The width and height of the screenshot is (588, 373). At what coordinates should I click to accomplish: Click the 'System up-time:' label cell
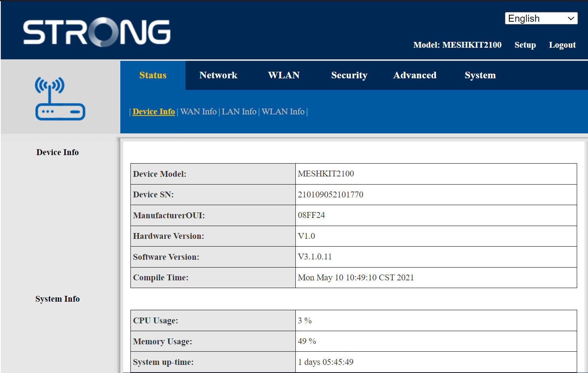coord(213,362)
